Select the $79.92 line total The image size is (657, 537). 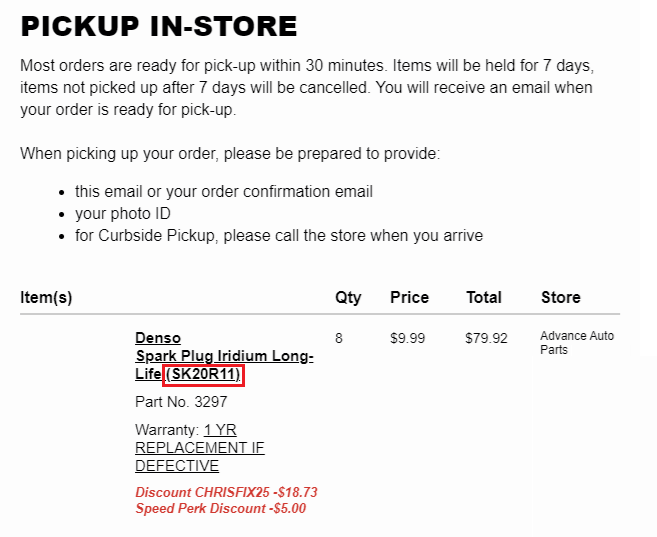(486, 338)
